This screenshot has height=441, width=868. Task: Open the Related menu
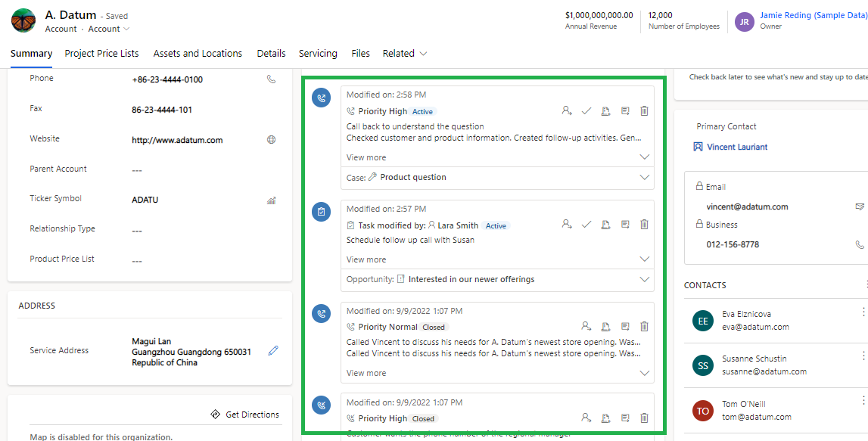[404, 53]
